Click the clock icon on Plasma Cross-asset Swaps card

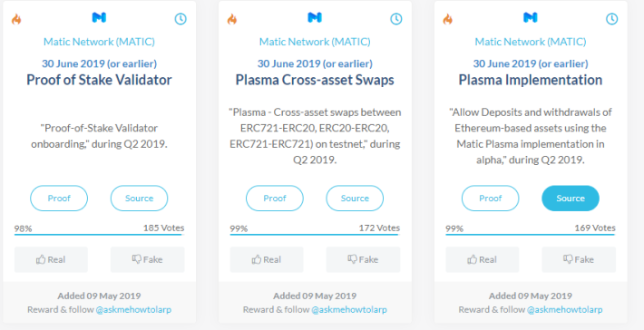pyautogui.click(x=396, y=19)
